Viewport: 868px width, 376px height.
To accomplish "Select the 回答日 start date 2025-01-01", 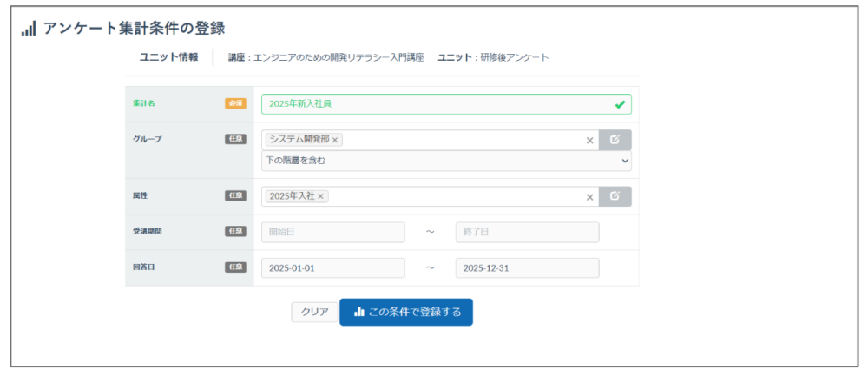I will pos(332,268).
